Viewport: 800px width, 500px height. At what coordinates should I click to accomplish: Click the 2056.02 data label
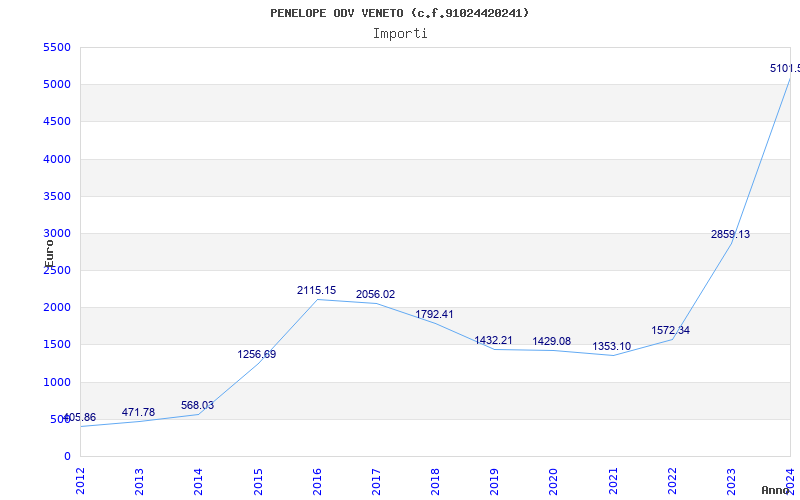pyautogui.click(x=376, y=294)
